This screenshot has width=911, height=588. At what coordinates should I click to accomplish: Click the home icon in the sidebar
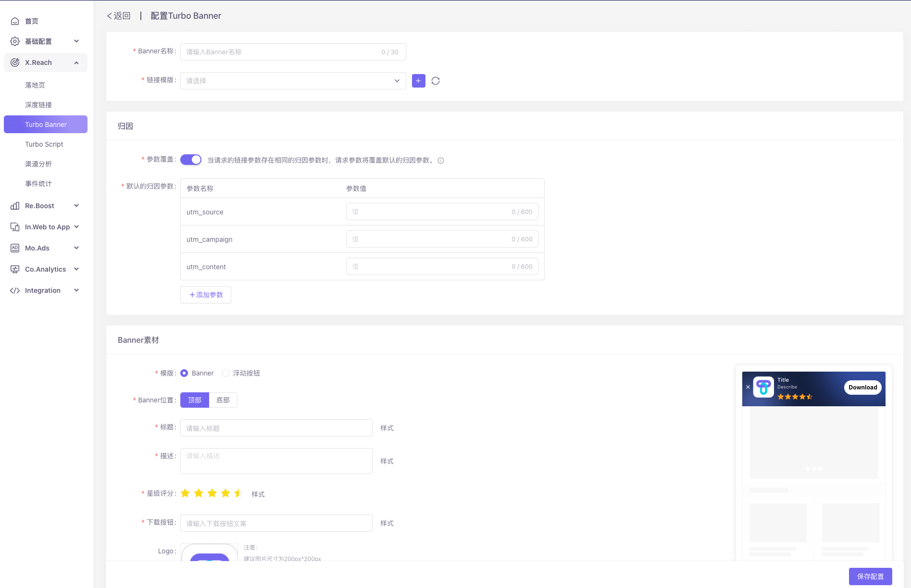15,21
